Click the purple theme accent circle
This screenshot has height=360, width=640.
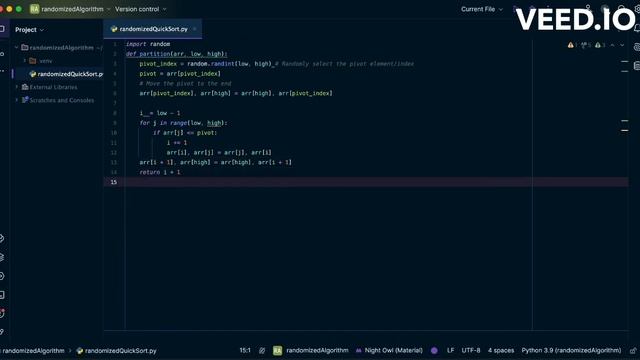coord(434,351)
